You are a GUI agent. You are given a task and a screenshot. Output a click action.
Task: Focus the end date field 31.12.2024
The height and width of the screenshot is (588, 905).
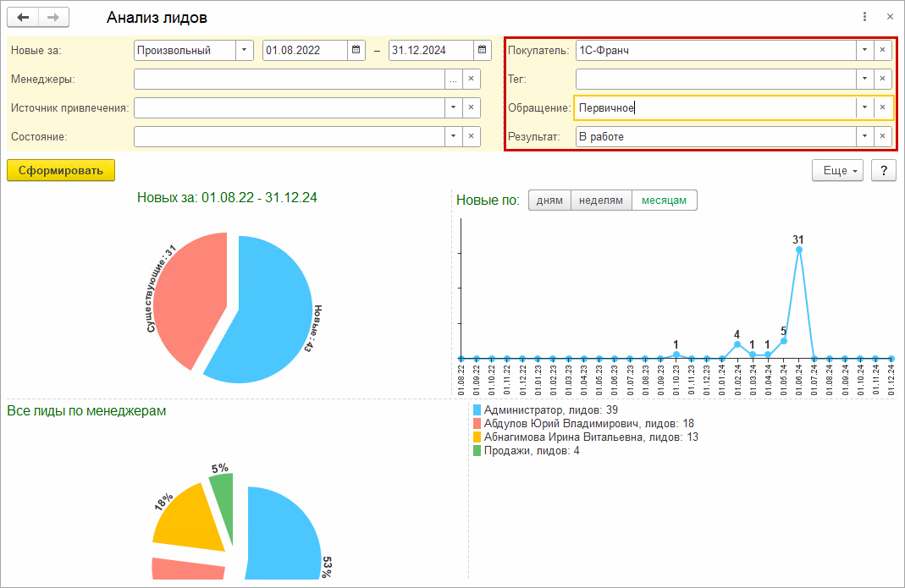click(431, 50)
